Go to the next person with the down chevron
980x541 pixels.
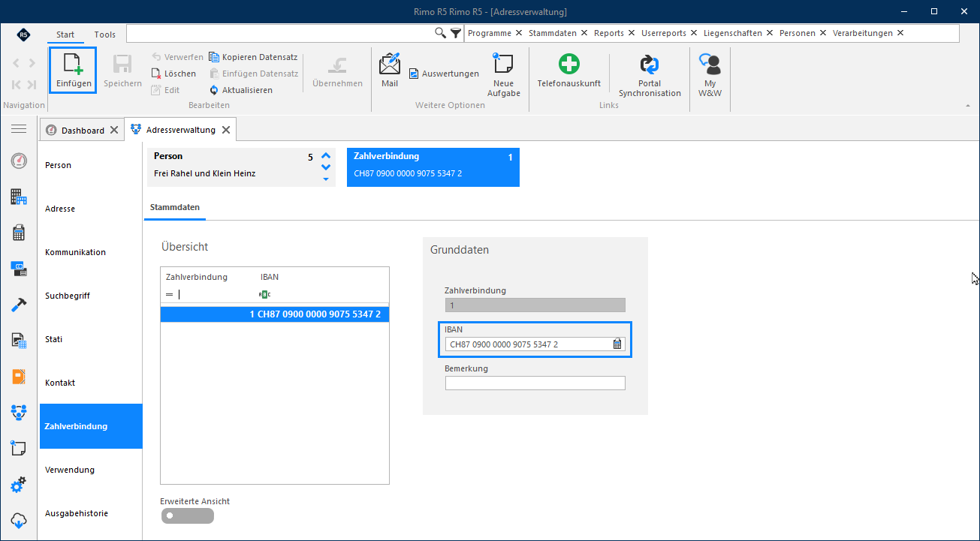coord(326,168)
